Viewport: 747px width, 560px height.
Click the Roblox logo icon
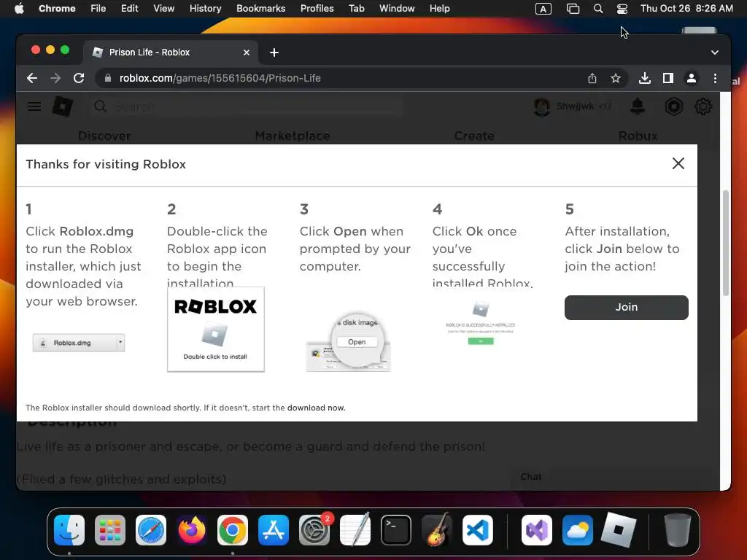(x=63, y=106)
